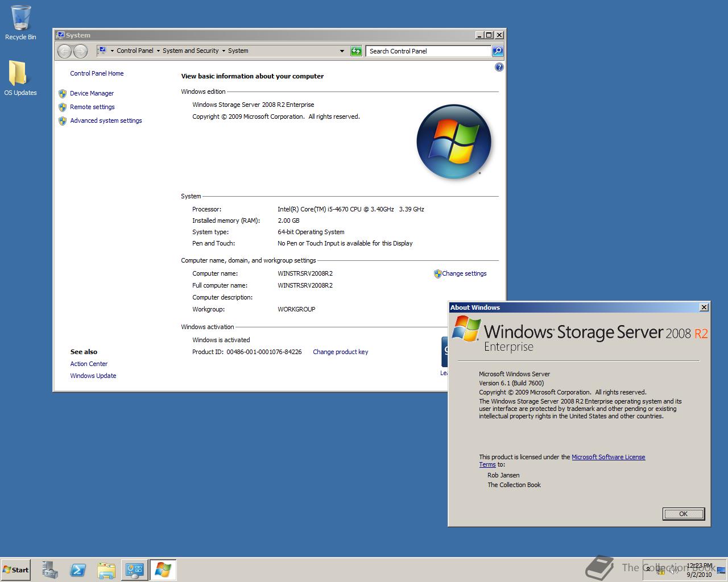Viewport: 728px width, 582px height.
Task: Click the search magnifier icon
Action: 497,51
